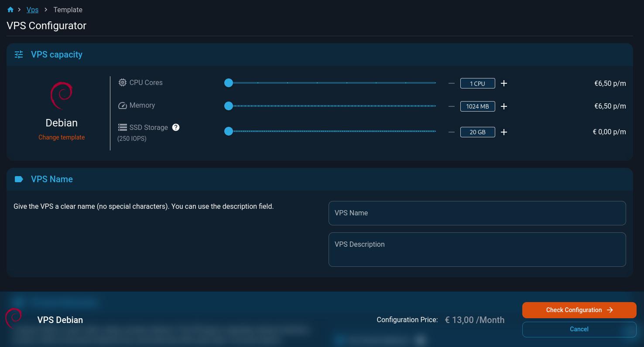644x347 pixels.
Task: Decrease CPU cores with minus button
Action: coord(452,83)
